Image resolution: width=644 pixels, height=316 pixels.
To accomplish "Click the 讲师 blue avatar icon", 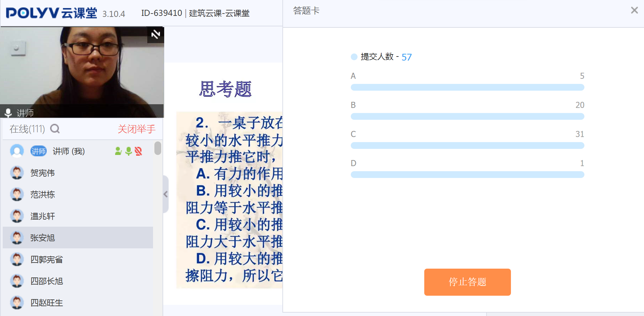I will coord(17,151).
